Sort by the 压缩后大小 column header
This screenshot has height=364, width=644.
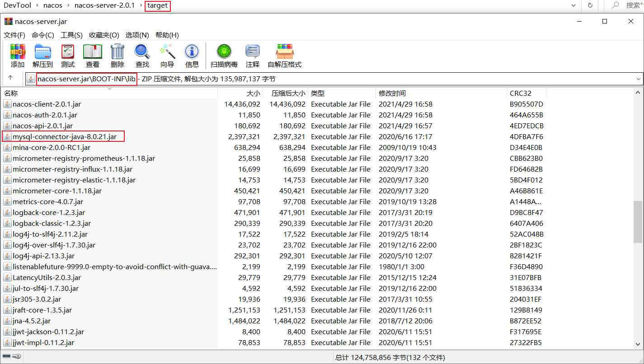click(x=285, y=93)
